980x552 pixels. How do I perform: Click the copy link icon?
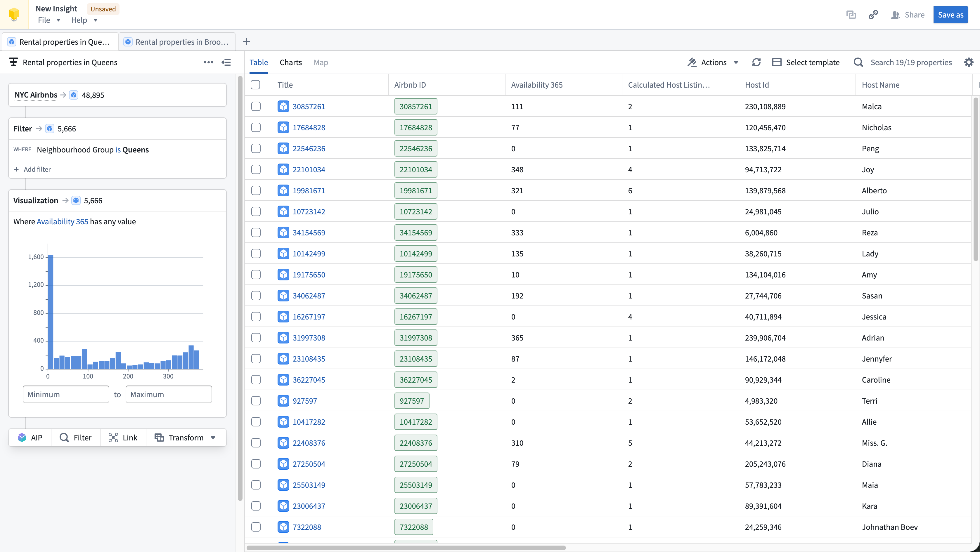(873, 15)
